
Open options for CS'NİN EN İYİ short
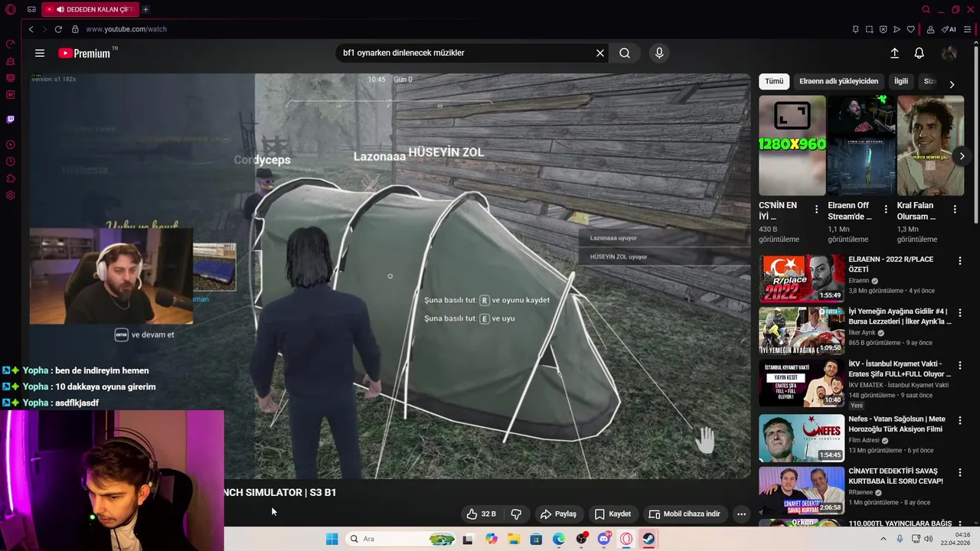[817, 209]
